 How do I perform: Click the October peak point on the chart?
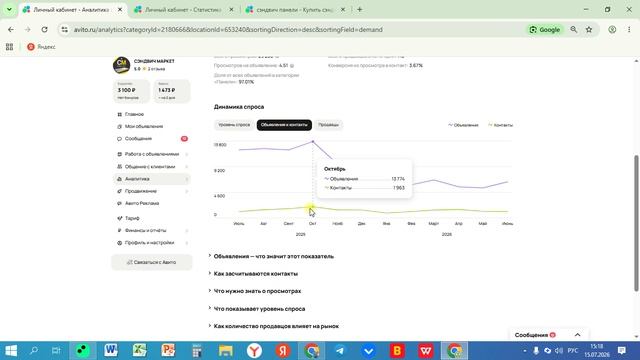pos(313,141)
